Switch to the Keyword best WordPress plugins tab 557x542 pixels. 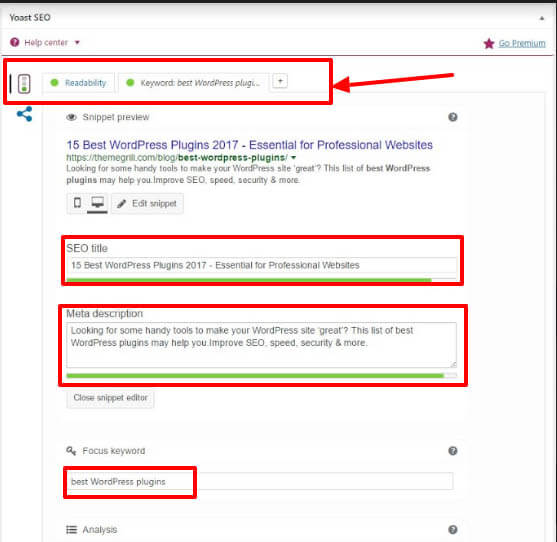193,83
